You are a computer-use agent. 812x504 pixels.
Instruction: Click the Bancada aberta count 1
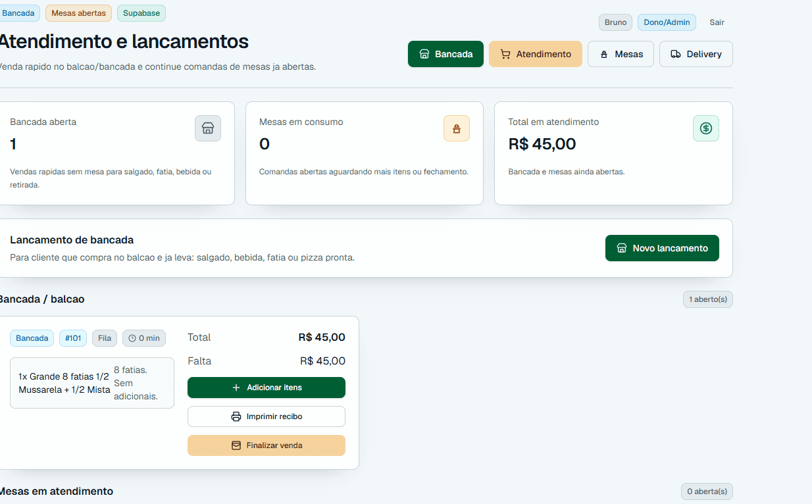(x=13, y=144)
